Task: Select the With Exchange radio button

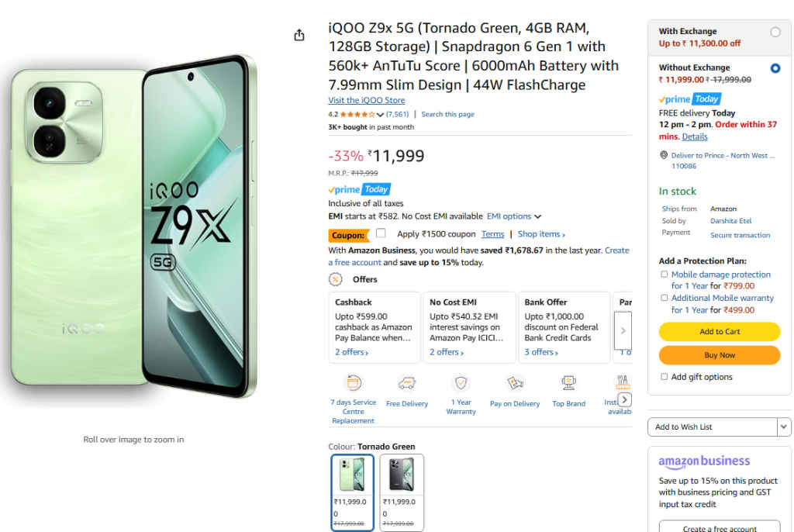Action: pos(775,32)
